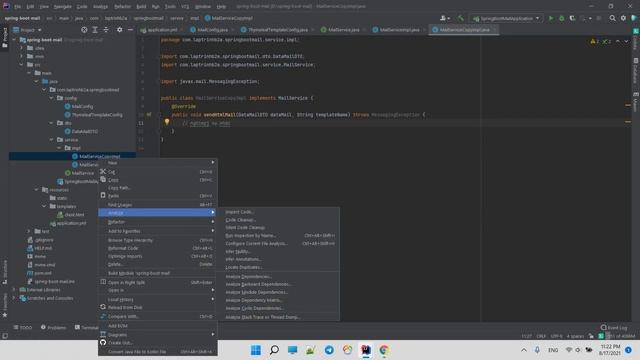Click IntelliJ IDEA icon in taskbar
Viewport: 640px width, 360px height.
[366, 350]
